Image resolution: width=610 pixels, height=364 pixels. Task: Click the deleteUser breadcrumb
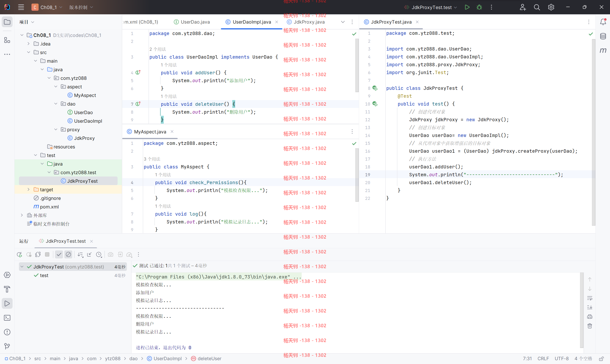click(x=206, y=358)
